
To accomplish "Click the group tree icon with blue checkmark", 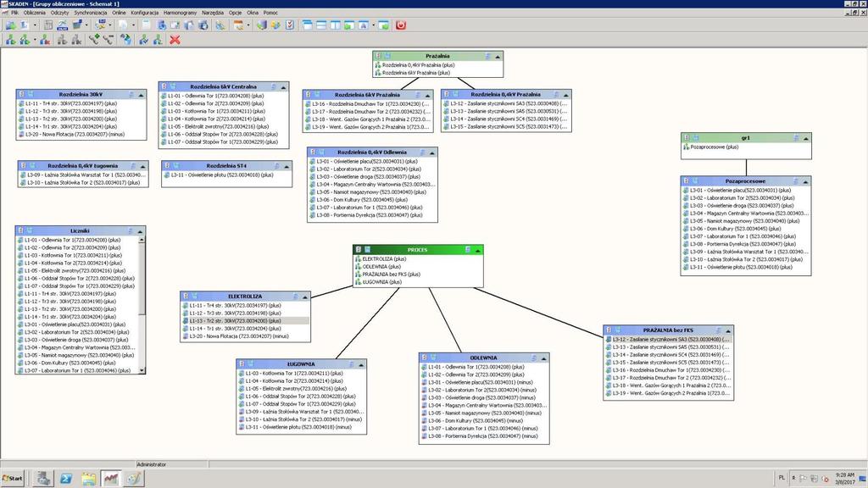I will [144, 40].
